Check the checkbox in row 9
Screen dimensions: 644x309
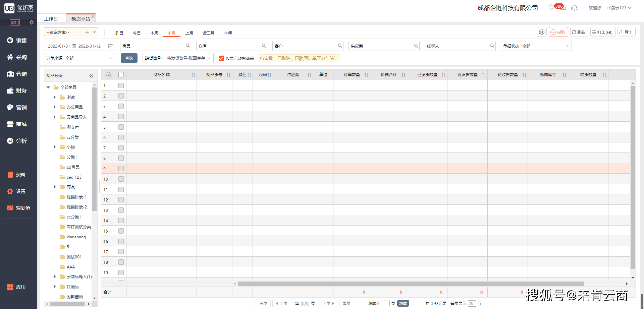pyautogui.click(x=121, y=169)
